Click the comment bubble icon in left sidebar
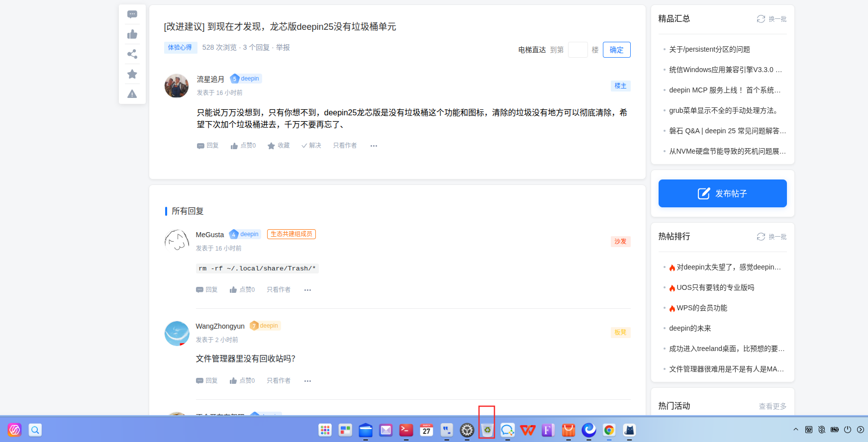This screenshot has height=442, width=868. [x=132, y=14]
